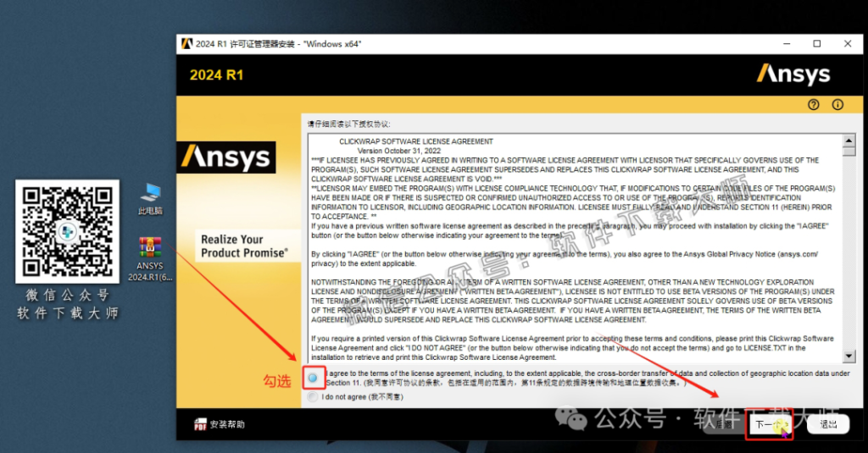The height and width of the screenshot is (453, 868).
Task: Click the license agreement scrollbar thumb
Action: [x=849, y=151]
